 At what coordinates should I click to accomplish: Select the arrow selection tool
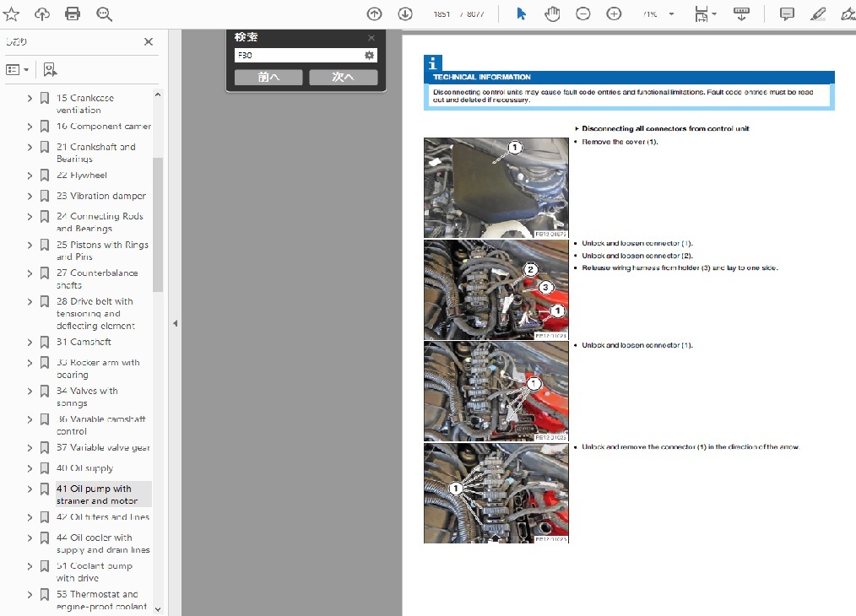click(x=522, y=14)
